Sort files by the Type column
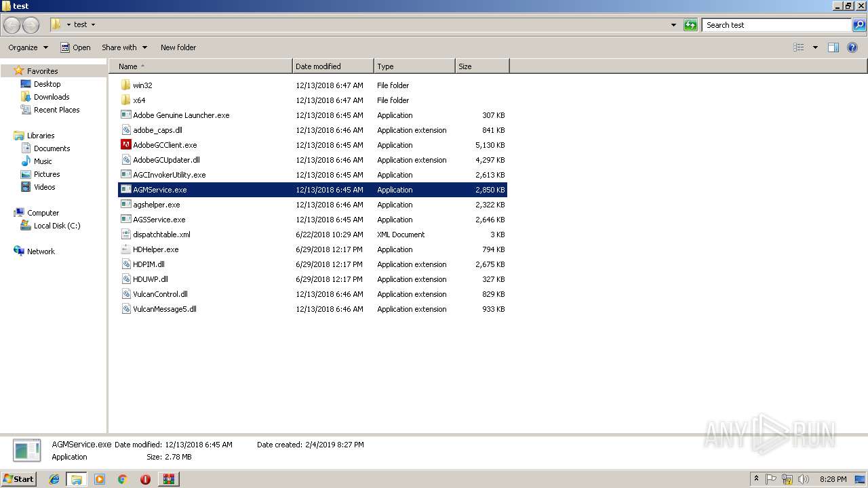The image size is (868, 488). 414,66
